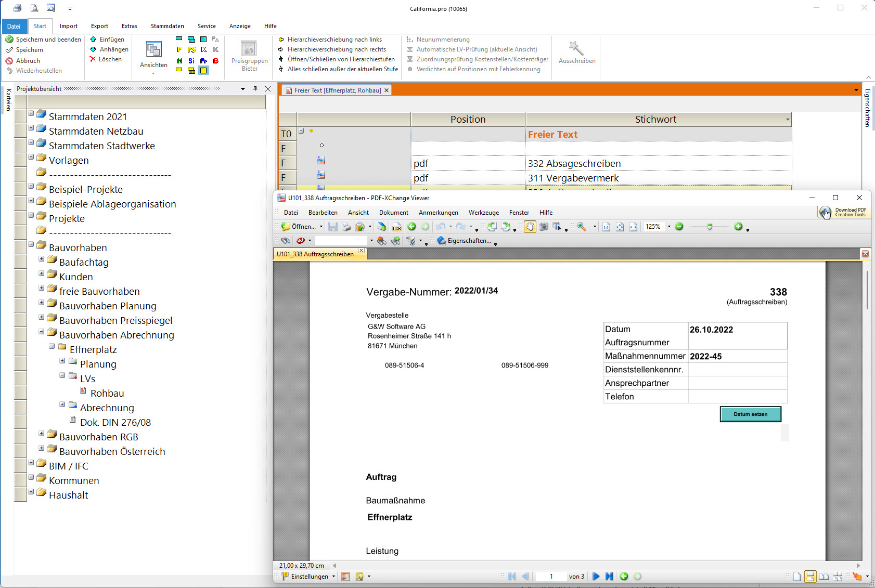Click the actual size 1:1 icon
The image size is (875, 588).
tap(606, 227)
